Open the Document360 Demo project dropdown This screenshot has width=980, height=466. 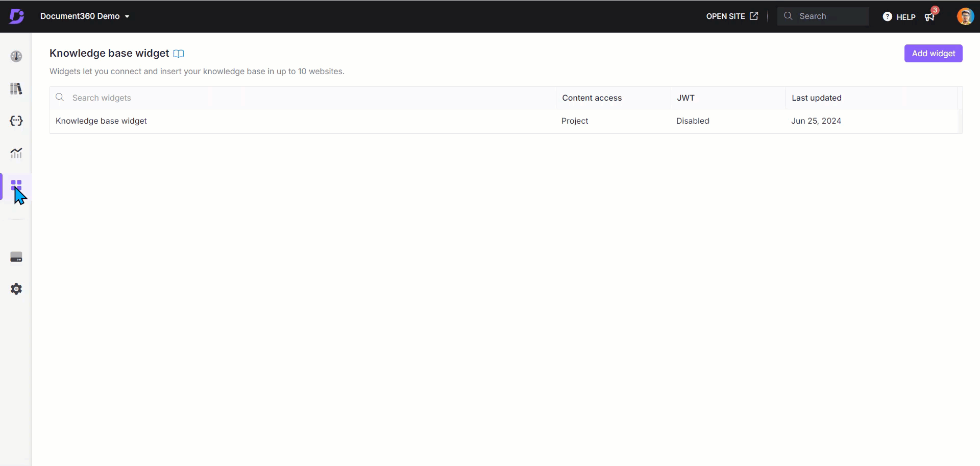click(x=85, y=16)
